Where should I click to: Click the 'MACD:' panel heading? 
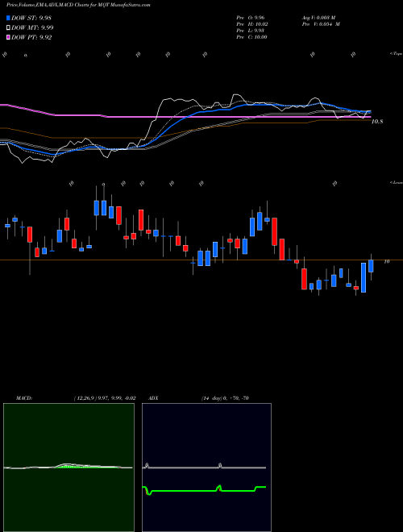[24, 398]
